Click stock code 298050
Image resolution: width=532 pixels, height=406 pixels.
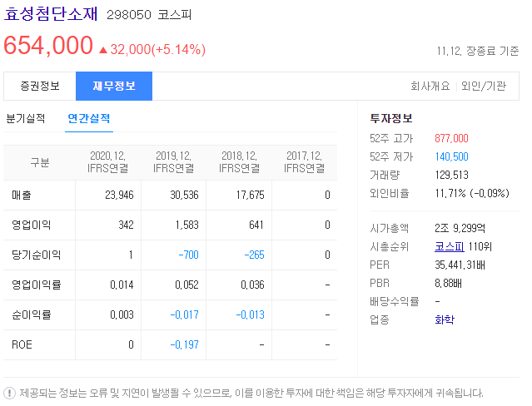[x=129, y=15]
